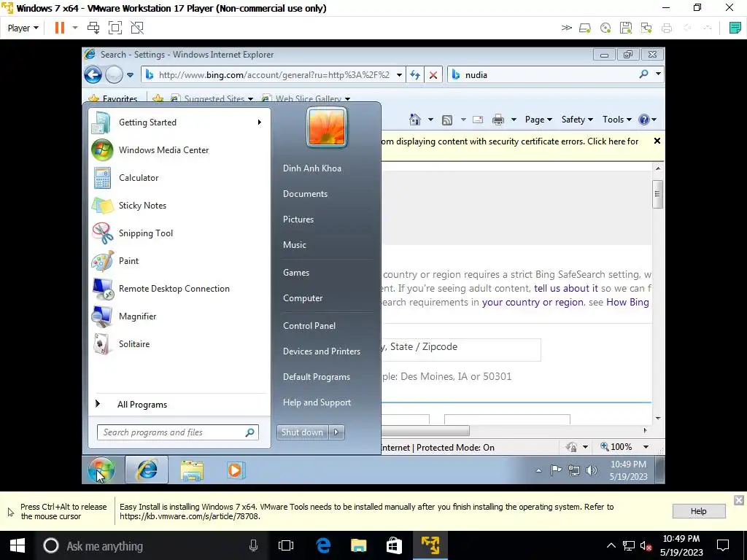The width and height of the screenshot is (747, 560).
Task: Open host Microsoft Store taskbar icon
Action: click(x=394, y=545)
